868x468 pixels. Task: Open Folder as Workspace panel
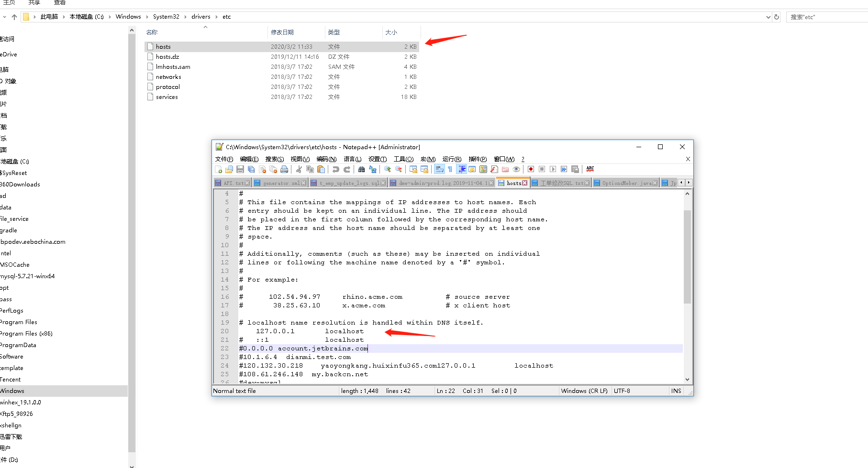505,169
